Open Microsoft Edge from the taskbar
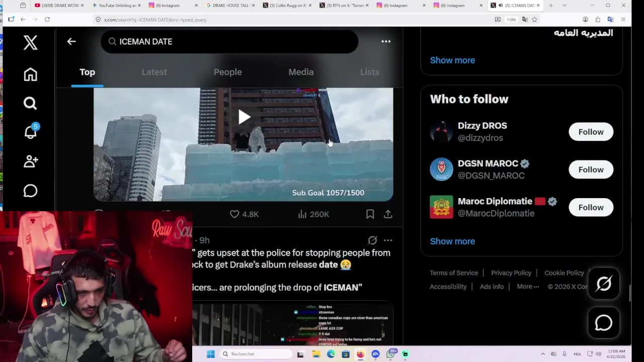Screen dimensions: 644x362 [x=331, y=354]
